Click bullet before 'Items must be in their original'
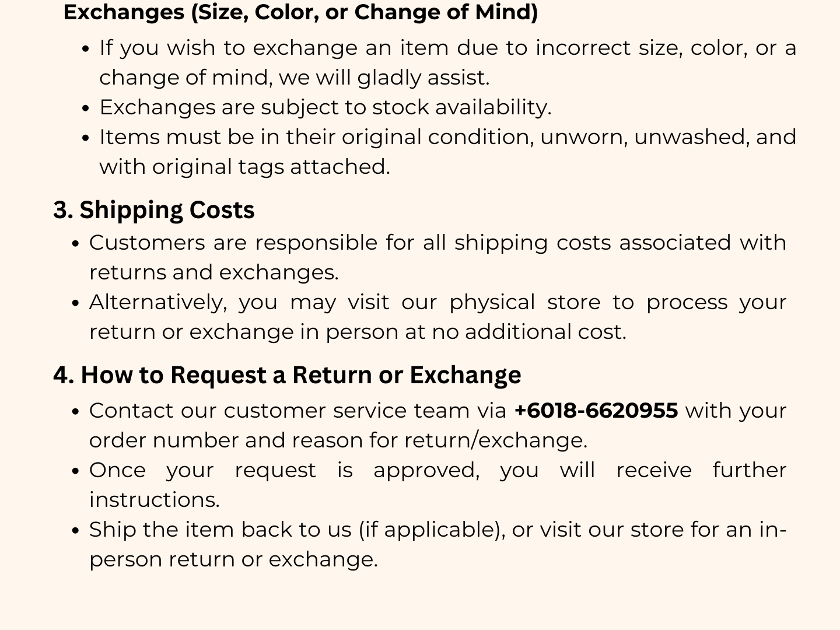840x630 pixels. click(86, 138)
